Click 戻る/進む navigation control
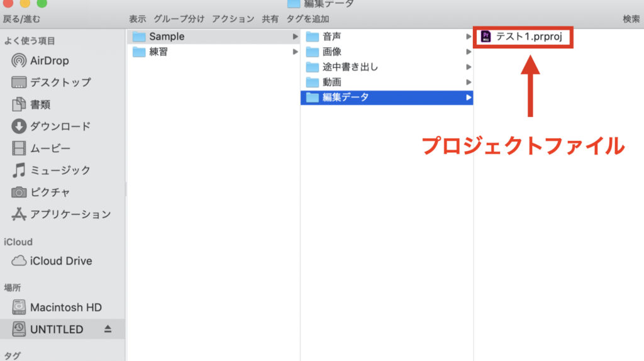Image resolution: width=644 pixels, height=361 pixels. 21,19
